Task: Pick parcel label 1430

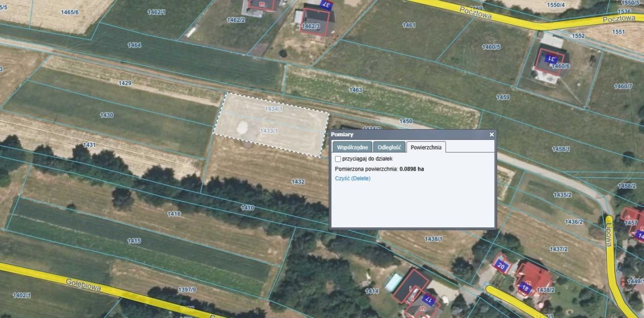Action: pyautogui.click(x=107, y=115)
